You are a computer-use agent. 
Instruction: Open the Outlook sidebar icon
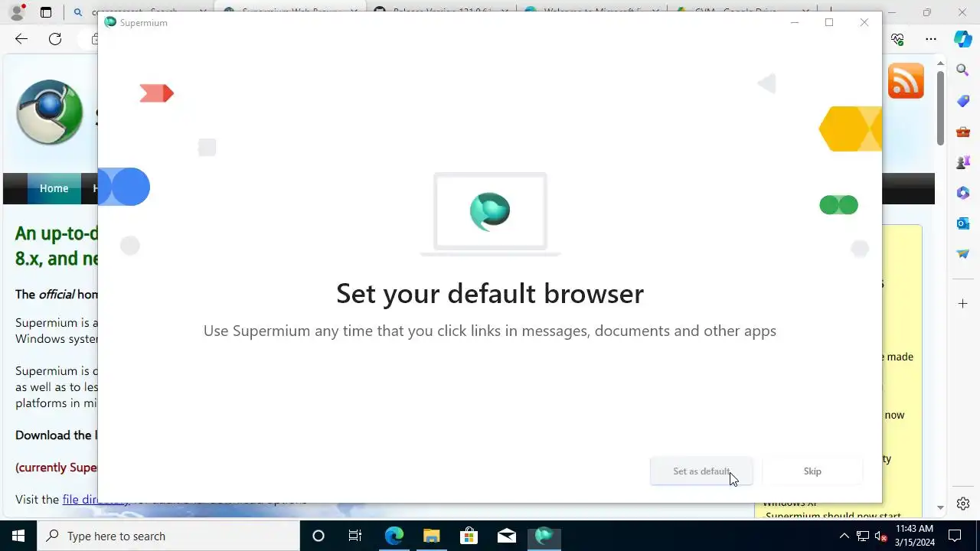(963, 223)
